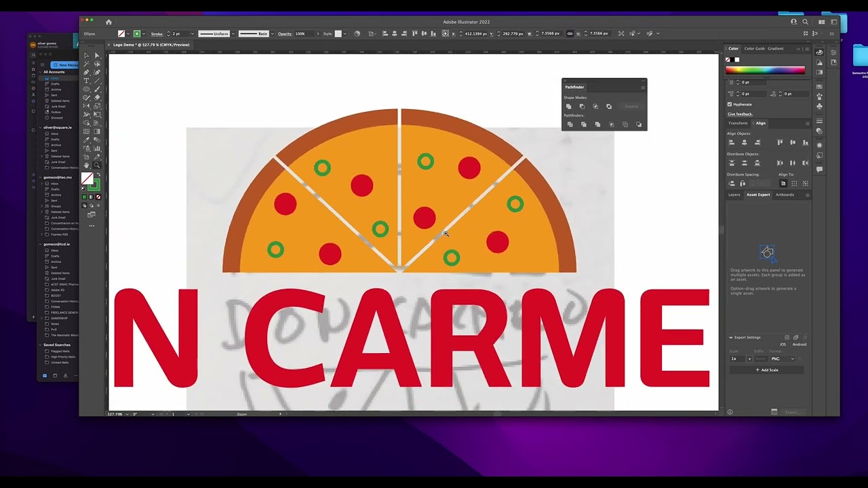The height and width of the screenshot is (488, 868).
Task: Select the Line Segment tool
Action: click(x=97, y=81)
